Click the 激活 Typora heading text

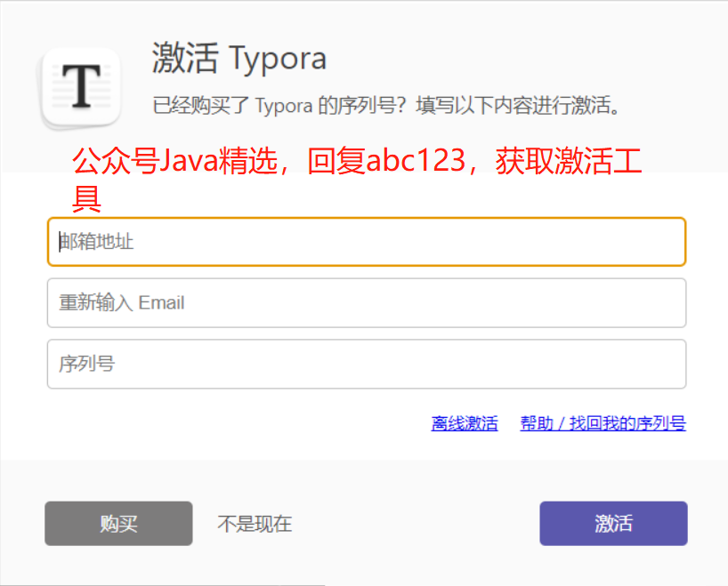click(239, 59)
